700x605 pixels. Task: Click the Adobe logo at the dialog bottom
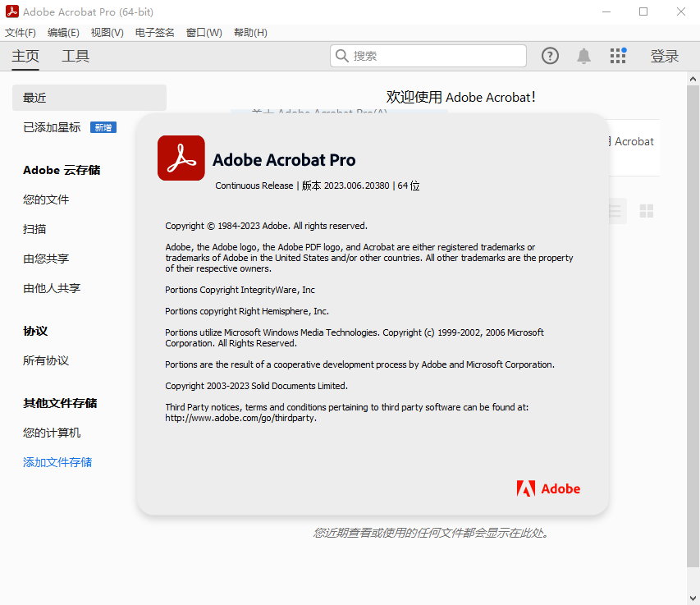[x=548, y=488]
